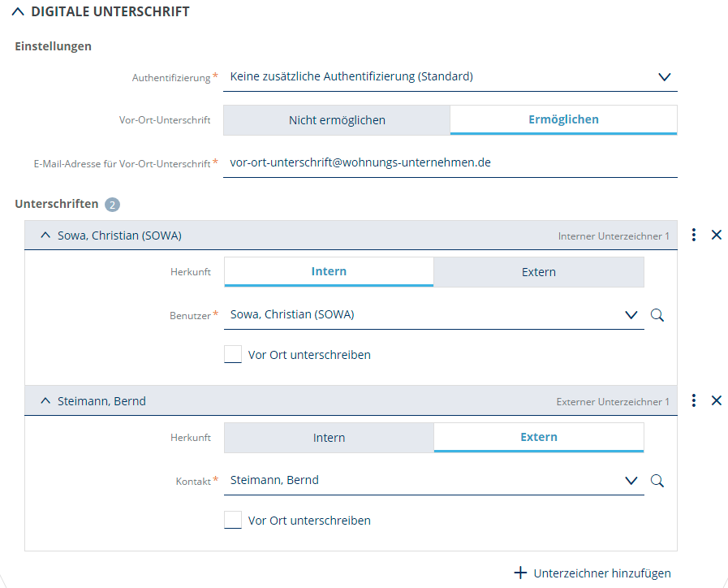Switch Steimann's Herkunft to Intern
This screenshot has height=588, width=728.
pyautogui.click(x=329, y=438)
